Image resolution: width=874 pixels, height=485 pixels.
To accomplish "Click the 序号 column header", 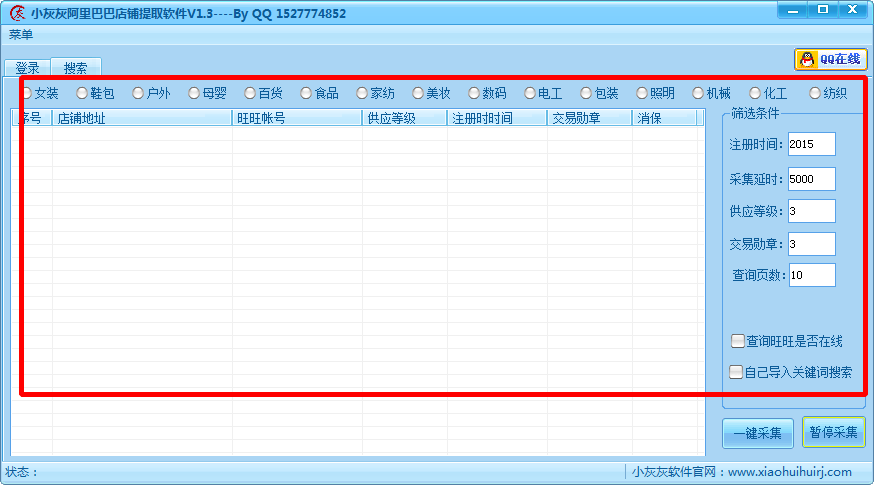I will [x=32, y=118].
